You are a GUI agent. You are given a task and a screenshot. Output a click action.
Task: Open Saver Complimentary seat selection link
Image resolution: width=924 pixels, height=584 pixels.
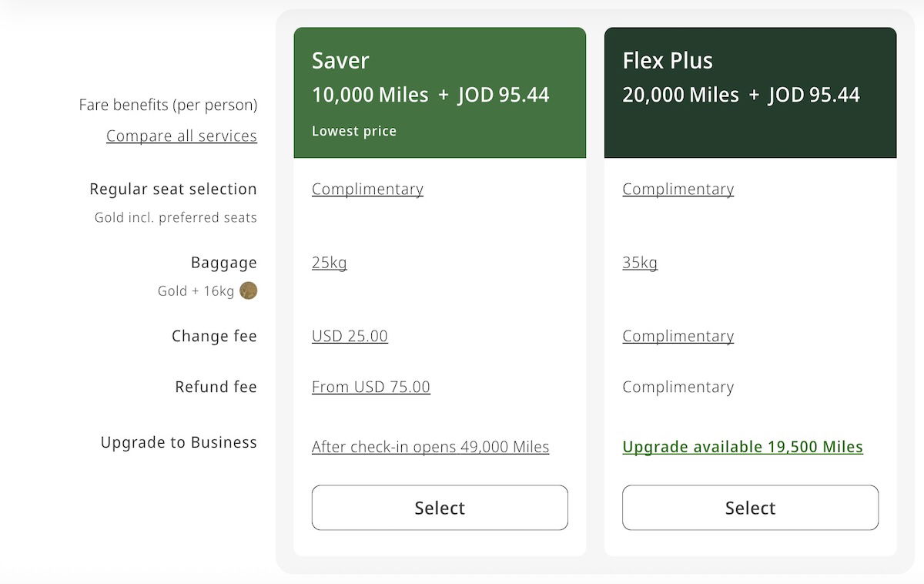(367, 189)
